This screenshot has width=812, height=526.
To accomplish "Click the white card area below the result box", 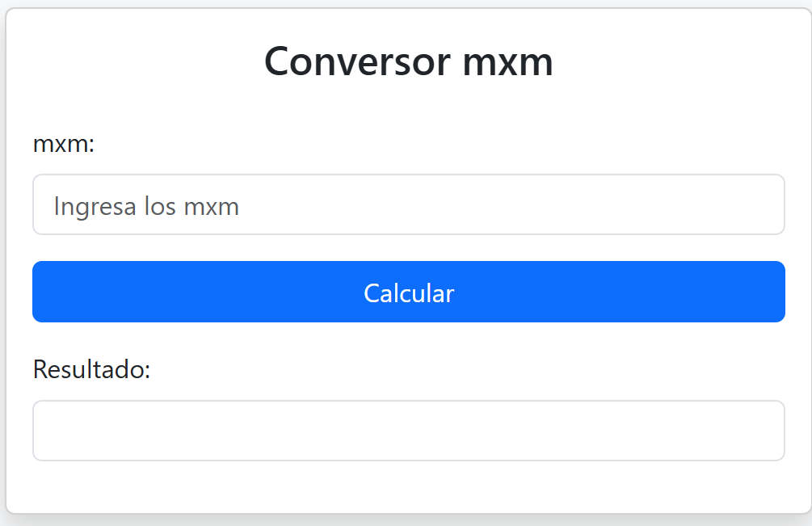I will click(x=409, y=486).
